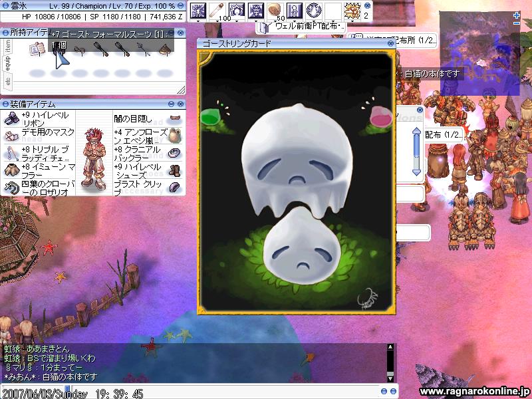Click the 闇の目隠し blindfold icon

coord(175,118)
